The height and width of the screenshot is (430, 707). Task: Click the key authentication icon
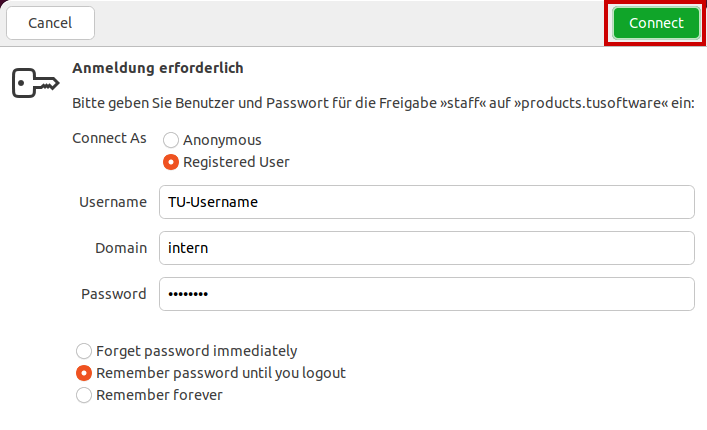click(x=35, y=83)
